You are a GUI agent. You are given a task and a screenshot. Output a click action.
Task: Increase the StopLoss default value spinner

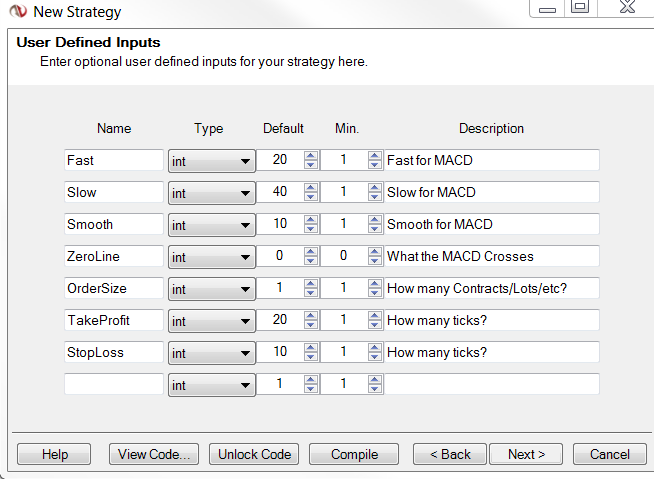311,348
